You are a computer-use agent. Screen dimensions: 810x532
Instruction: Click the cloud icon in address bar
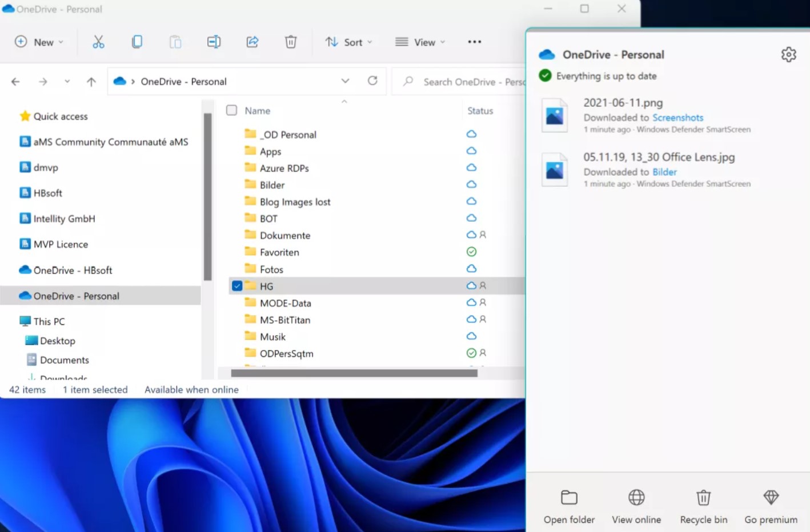point(119,81)
